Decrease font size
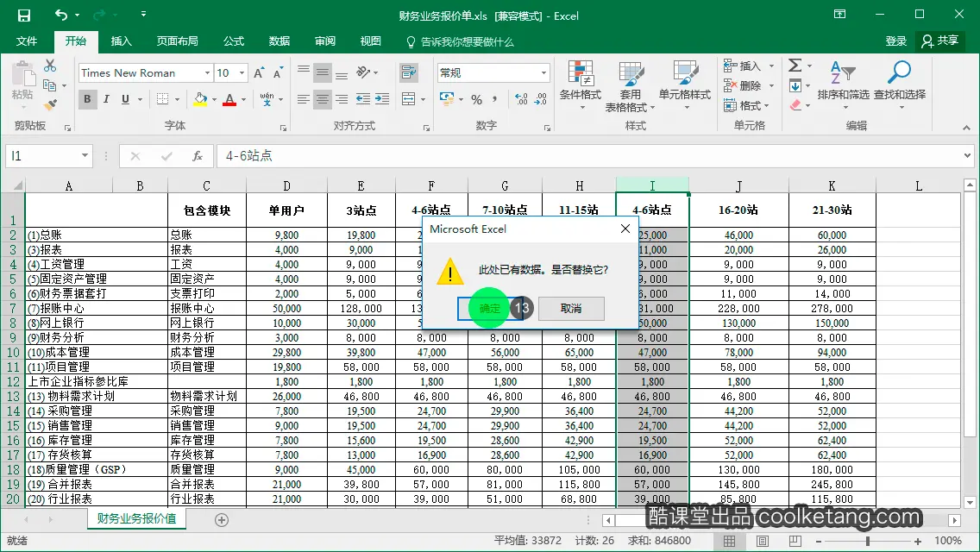Screen dimensions: 980x552 click(278, 73)
